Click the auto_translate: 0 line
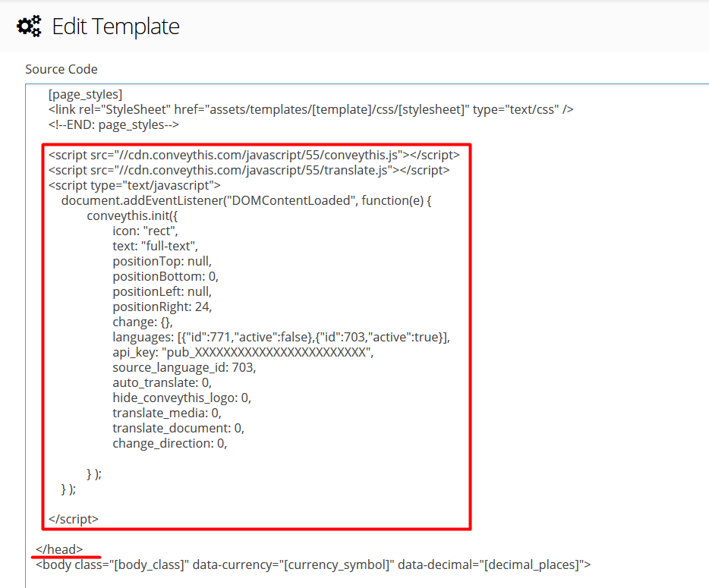This screenshot has width=709, height=588. [x=162, y=383]
